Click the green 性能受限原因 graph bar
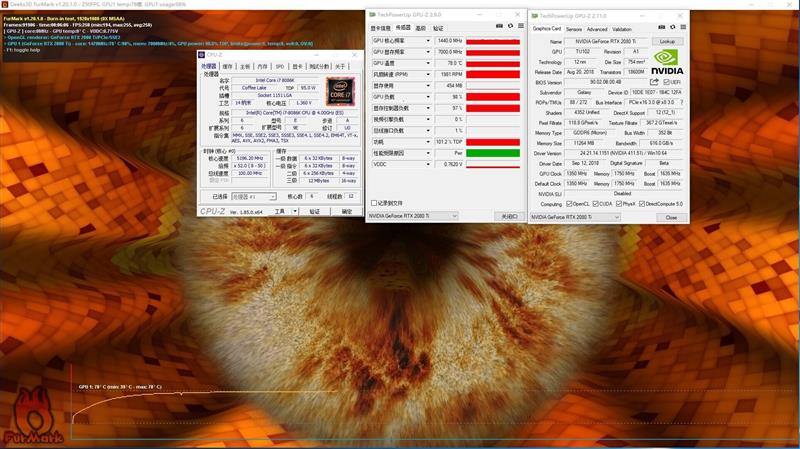This screenshot has height=449, width=800. [493, 153]
